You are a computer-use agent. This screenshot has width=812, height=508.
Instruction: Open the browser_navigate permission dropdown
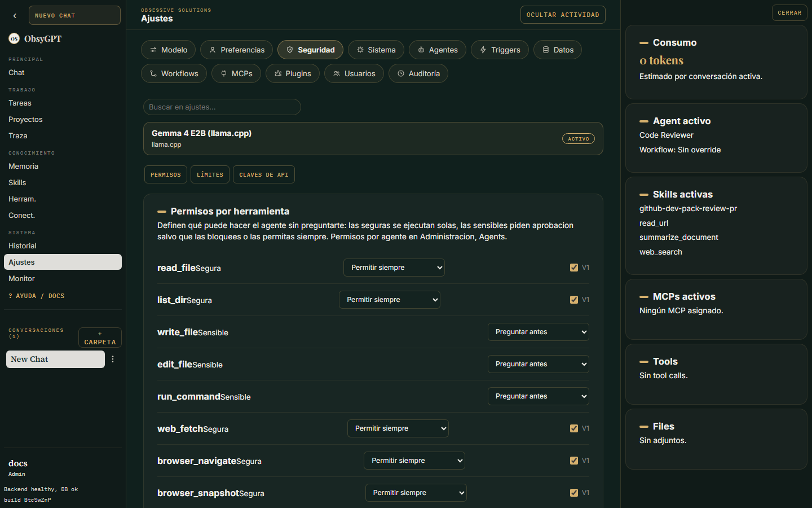414,461
